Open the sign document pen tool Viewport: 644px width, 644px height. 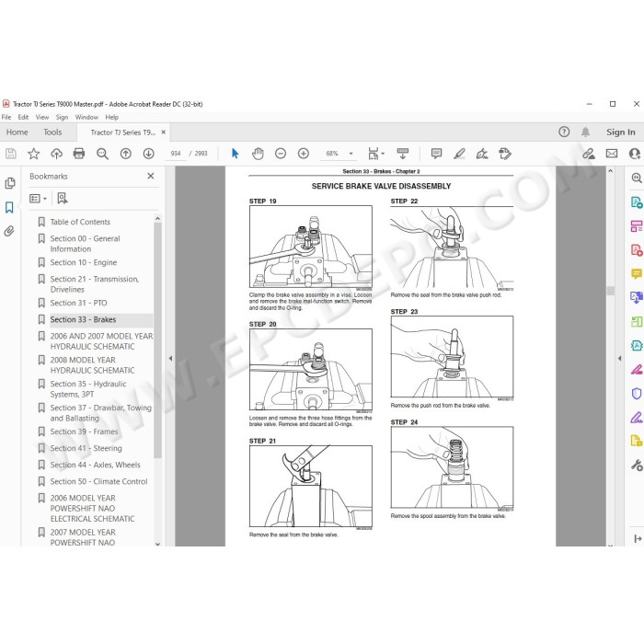482,154
